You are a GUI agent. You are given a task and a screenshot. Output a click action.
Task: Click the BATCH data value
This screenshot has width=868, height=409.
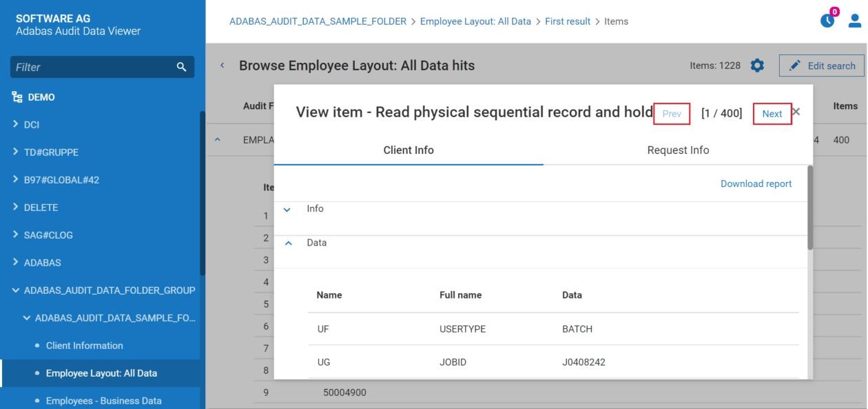[x=577, y=329]
